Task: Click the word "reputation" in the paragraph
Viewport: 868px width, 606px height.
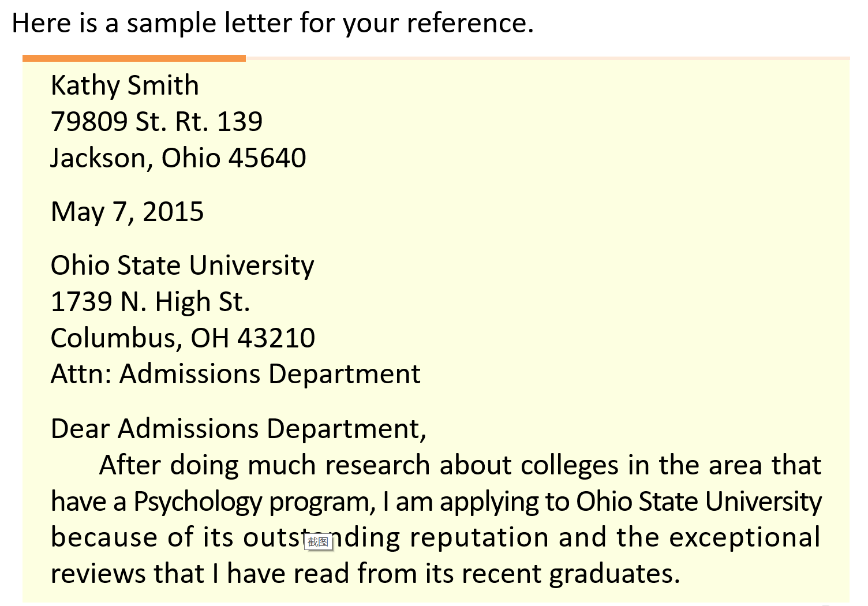Action: [x=479, y=538]
